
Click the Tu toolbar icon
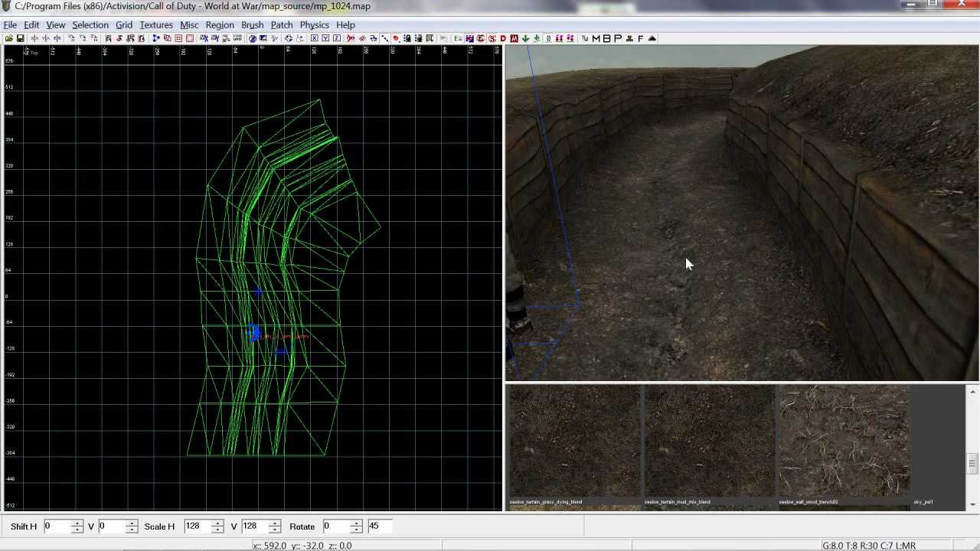(x=585, y=38)
